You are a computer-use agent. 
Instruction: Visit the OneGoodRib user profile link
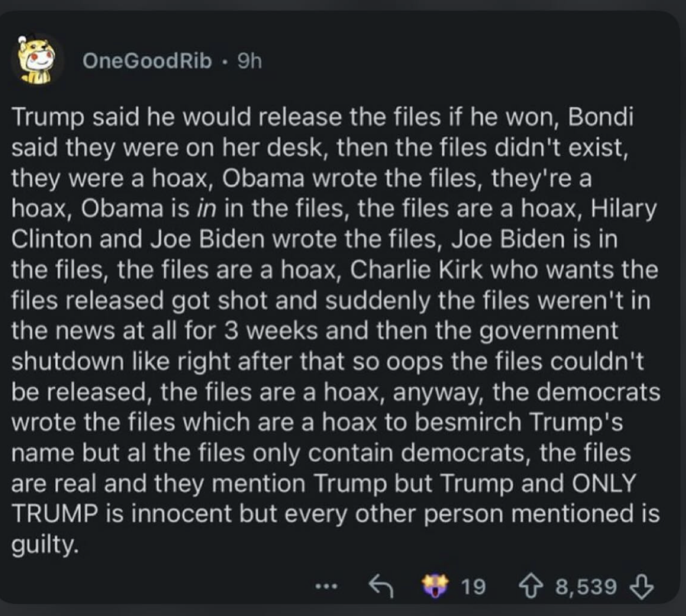[x=147, y=61]
